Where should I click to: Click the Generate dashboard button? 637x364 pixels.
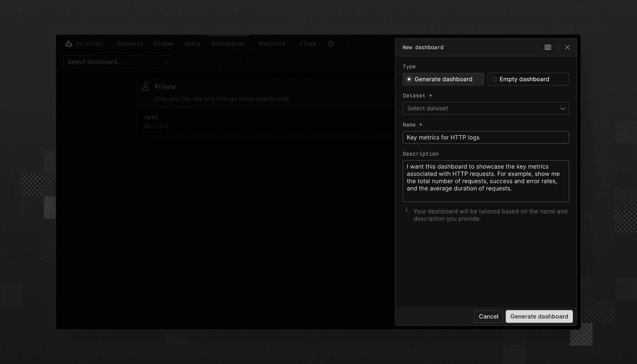(x=539, y=316)
